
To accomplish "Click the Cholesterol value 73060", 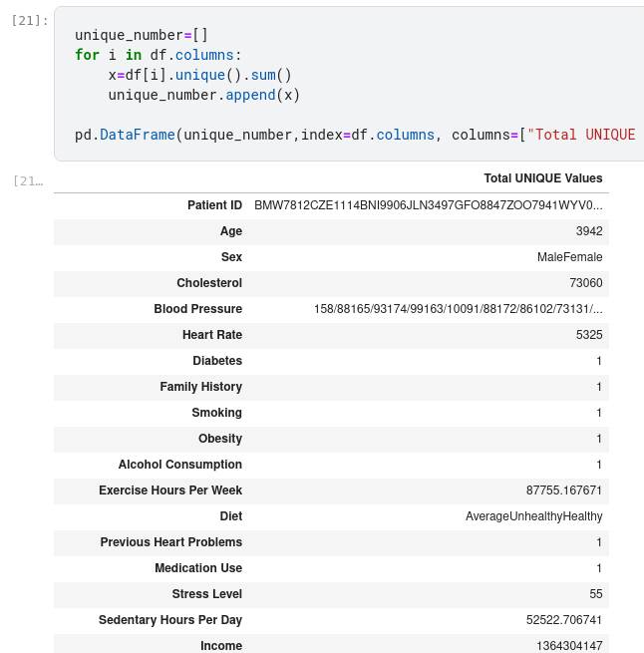I will [585, 283].
